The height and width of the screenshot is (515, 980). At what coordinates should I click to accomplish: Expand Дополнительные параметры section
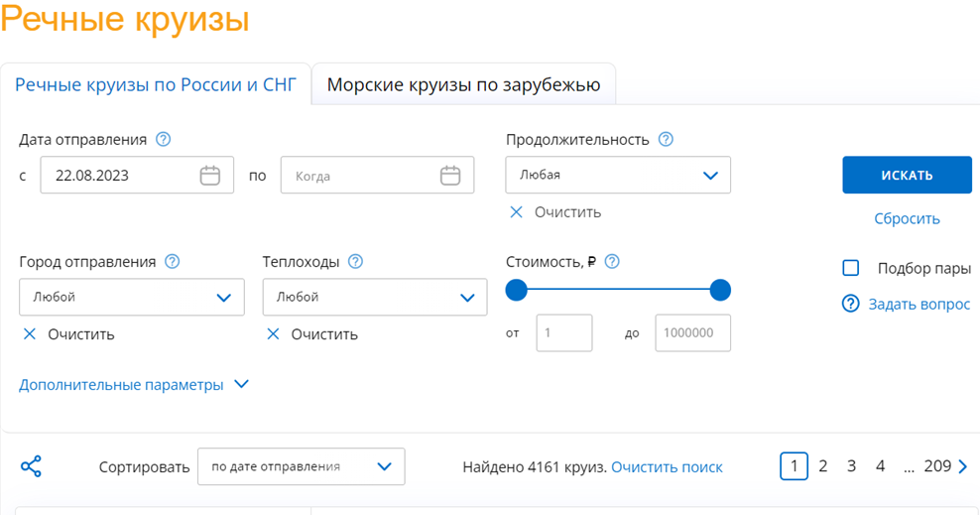pos(134,384)
